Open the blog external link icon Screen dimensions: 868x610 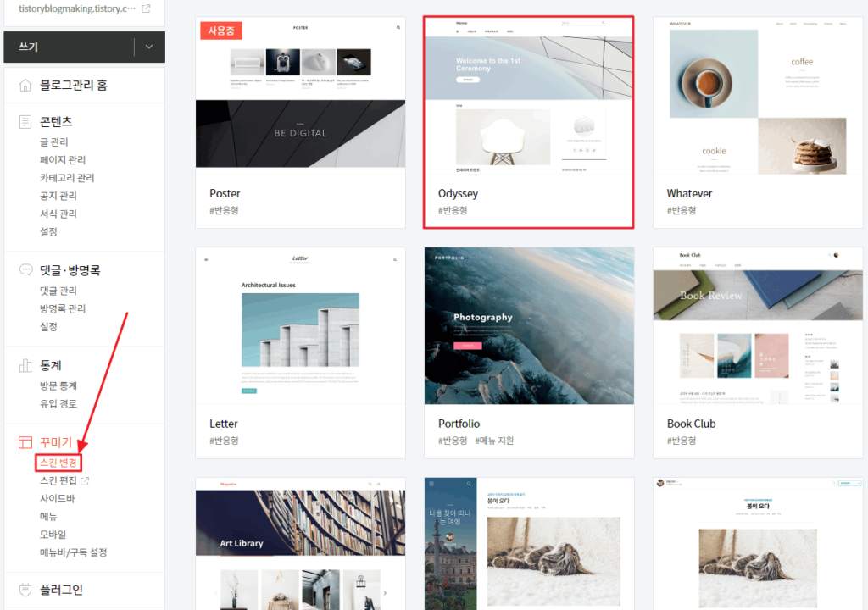(146, 8)
